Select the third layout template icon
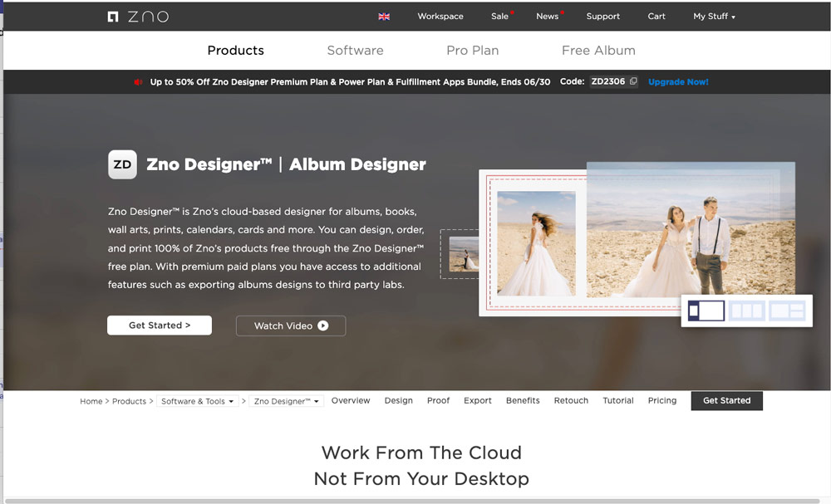This screenshot has width=831, height=504. click(787, 311)
